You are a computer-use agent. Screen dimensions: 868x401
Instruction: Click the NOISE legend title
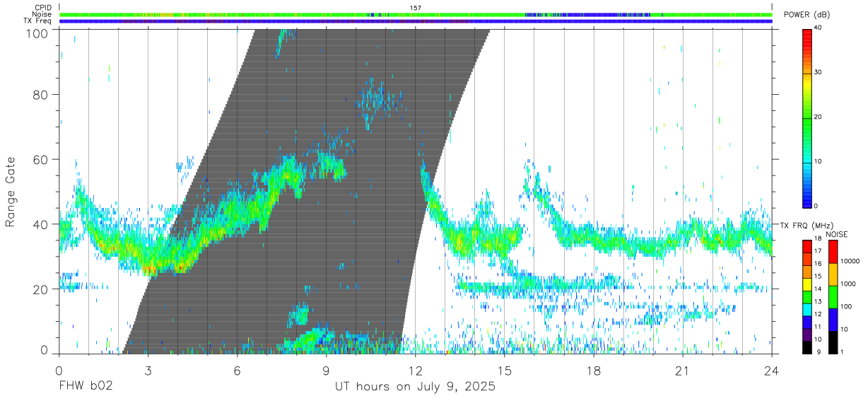pos(838,234)
